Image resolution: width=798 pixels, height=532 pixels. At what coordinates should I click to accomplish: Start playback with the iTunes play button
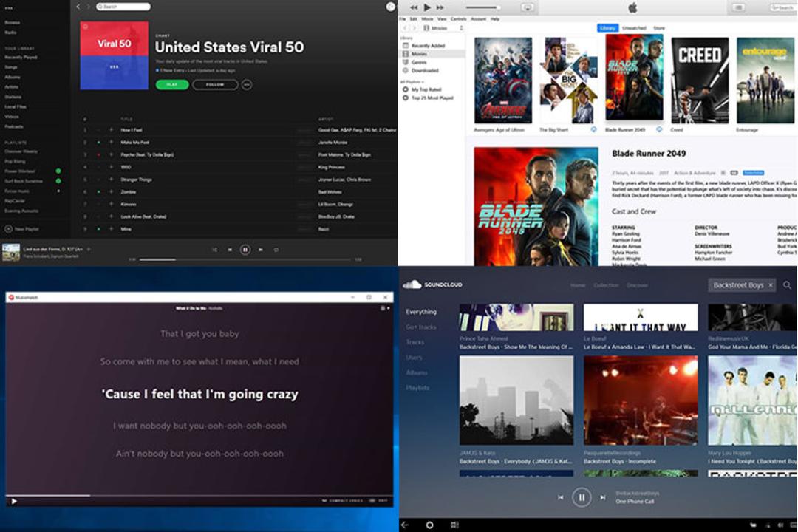coord(427,7)
